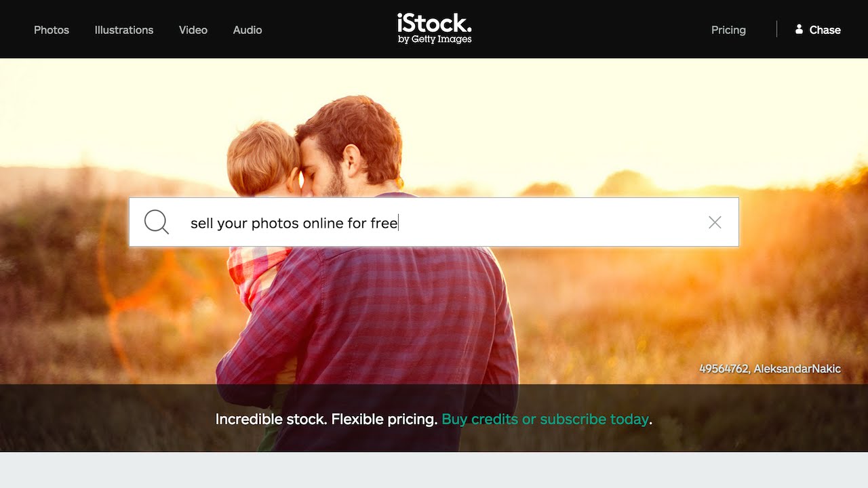Follow the Buy credits or subscribe today link
868x488 pixels.
(x=545, y=419)
